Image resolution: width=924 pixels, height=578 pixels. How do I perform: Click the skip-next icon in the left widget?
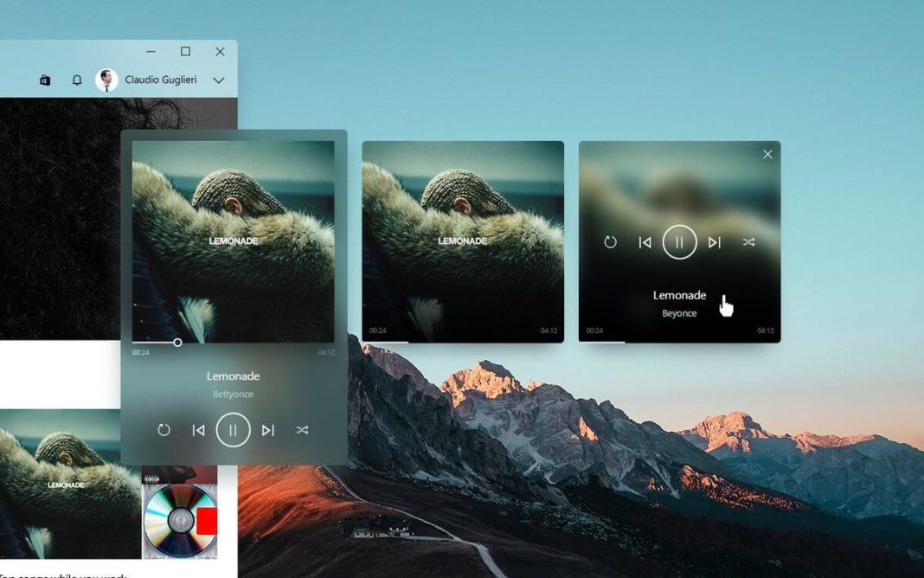pyautogui.click(x=267, y=429)
